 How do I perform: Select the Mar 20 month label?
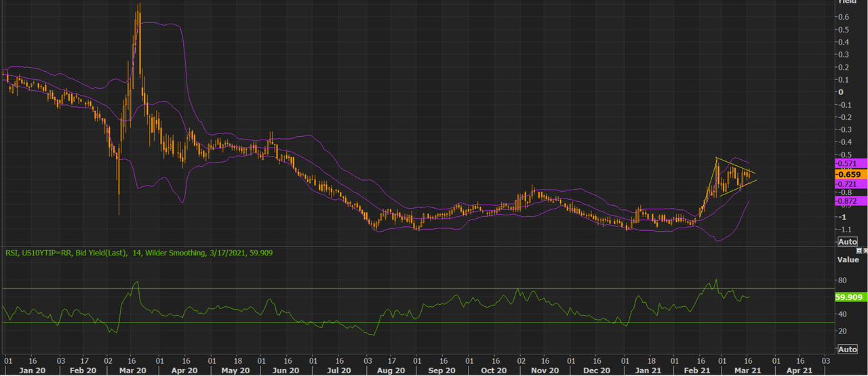(x=133, y=371)
